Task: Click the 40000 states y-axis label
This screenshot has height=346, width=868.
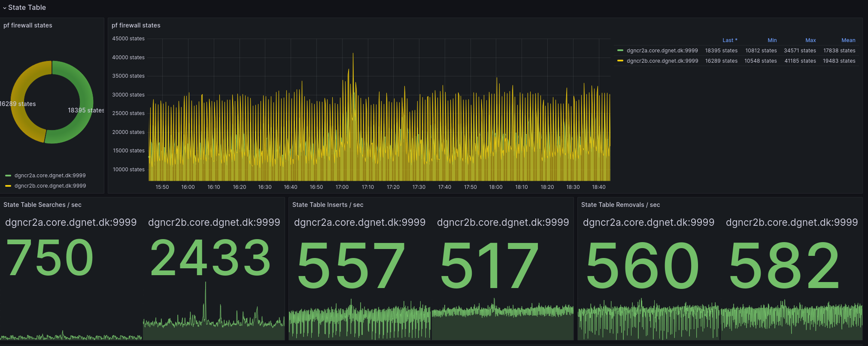Action: (128, 58)
